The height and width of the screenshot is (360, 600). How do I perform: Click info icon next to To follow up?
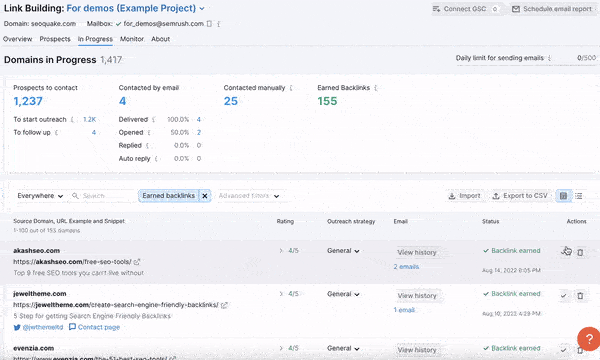click(56, 133)
